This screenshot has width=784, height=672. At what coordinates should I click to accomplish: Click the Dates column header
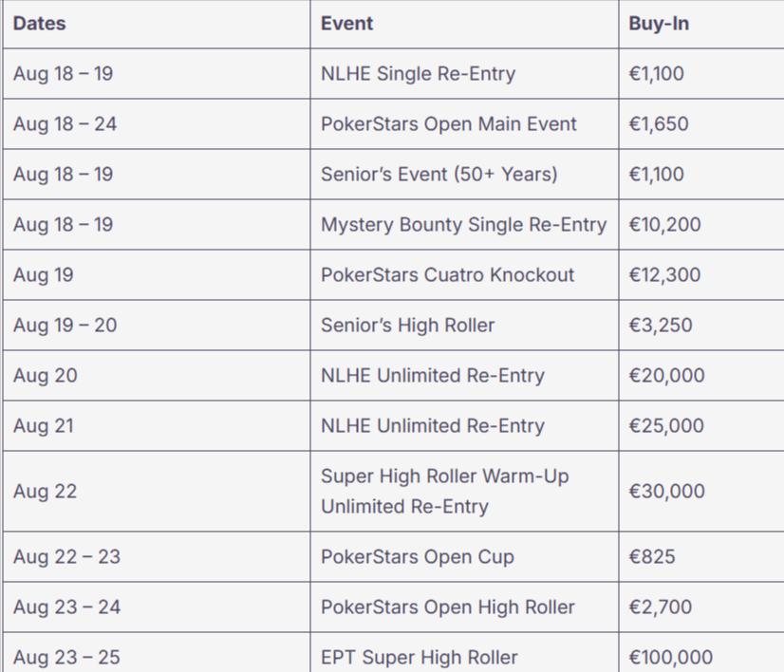40,24
